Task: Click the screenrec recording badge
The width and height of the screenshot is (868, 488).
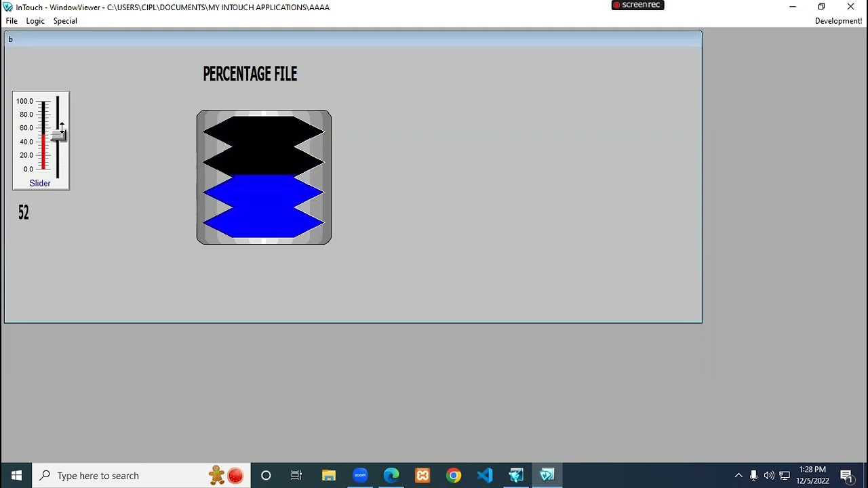Action: coord(637,5)
